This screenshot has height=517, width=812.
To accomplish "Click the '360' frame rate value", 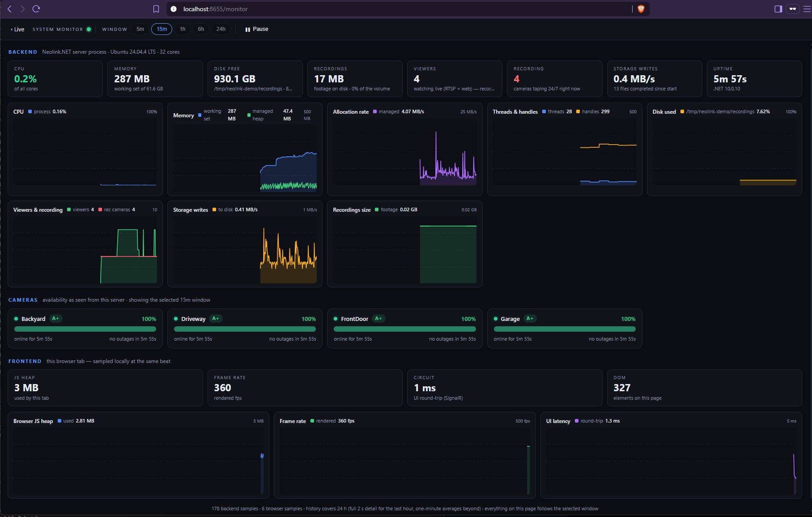I will point(222,388).
